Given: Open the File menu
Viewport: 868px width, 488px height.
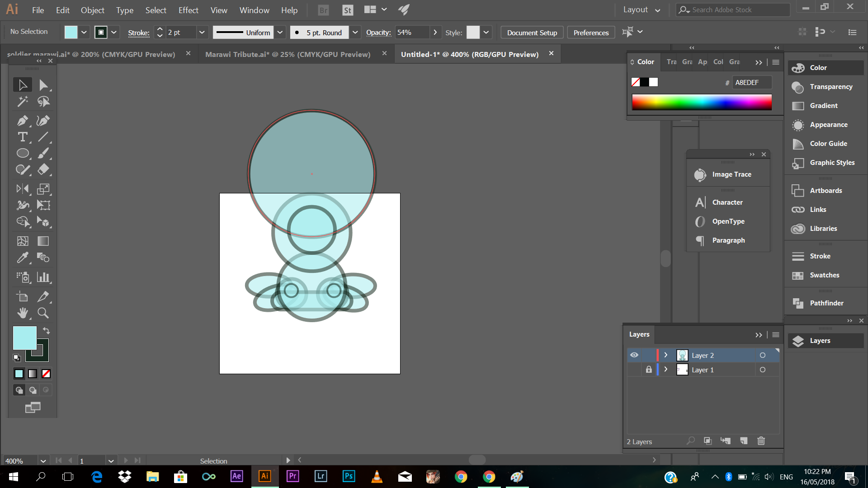Looking at the screenshot, I should [38, 10].
